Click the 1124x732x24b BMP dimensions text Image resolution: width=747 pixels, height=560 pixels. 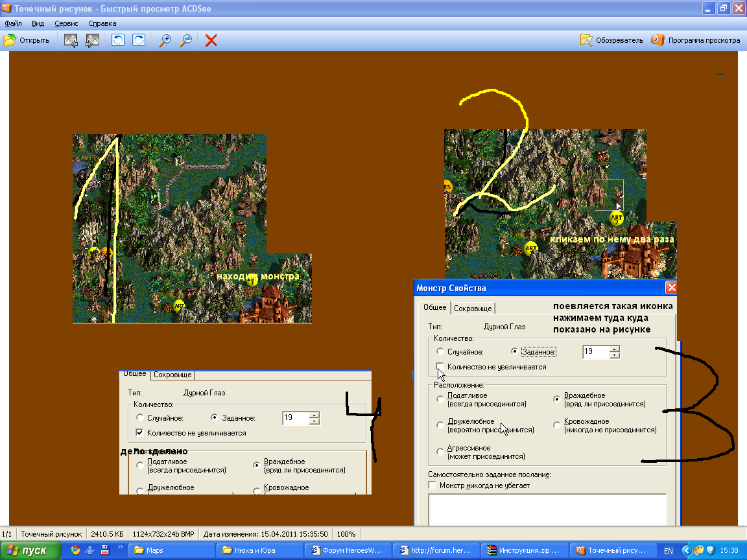coord(163,534)
